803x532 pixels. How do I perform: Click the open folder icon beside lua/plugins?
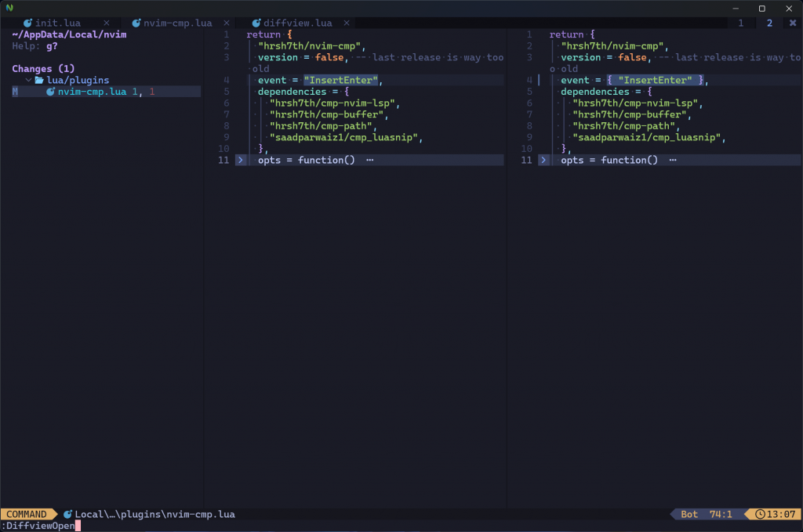pos(39,80)
